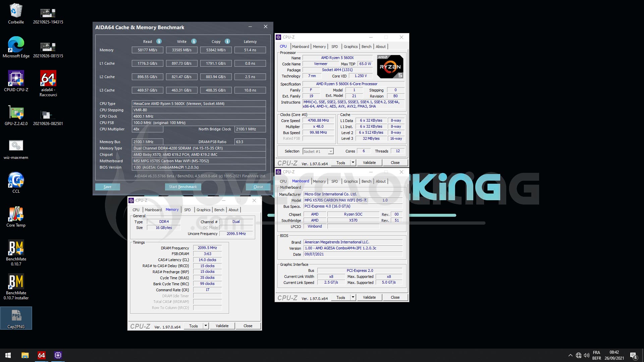Image resolution: width=644 pixels, height=362 pixels.
Task: Open Bench tab in Memory CPU-Z window
Action: (x=219, y=210)
